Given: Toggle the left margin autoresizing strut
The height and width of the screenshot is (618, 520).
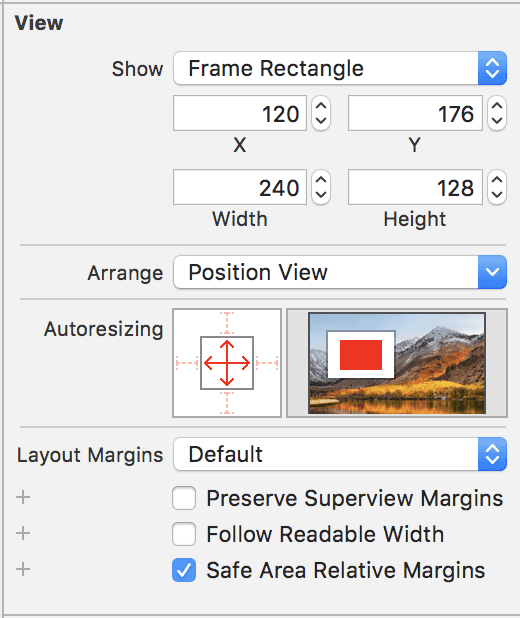Looking at the screenshot, I should click(187, 363).
